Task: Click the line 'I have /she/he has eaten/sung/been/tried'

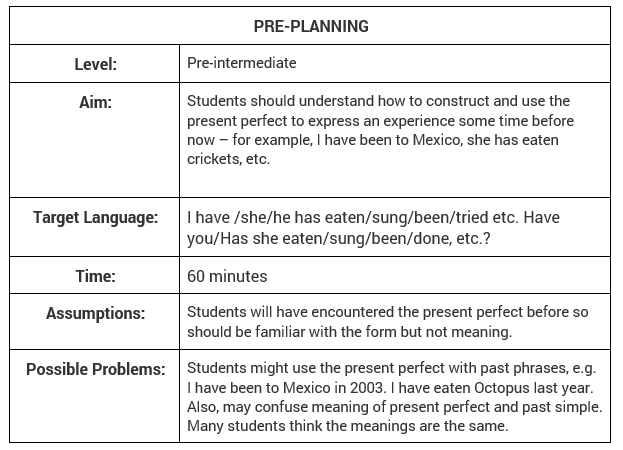Action: click(x=373, y=217)
